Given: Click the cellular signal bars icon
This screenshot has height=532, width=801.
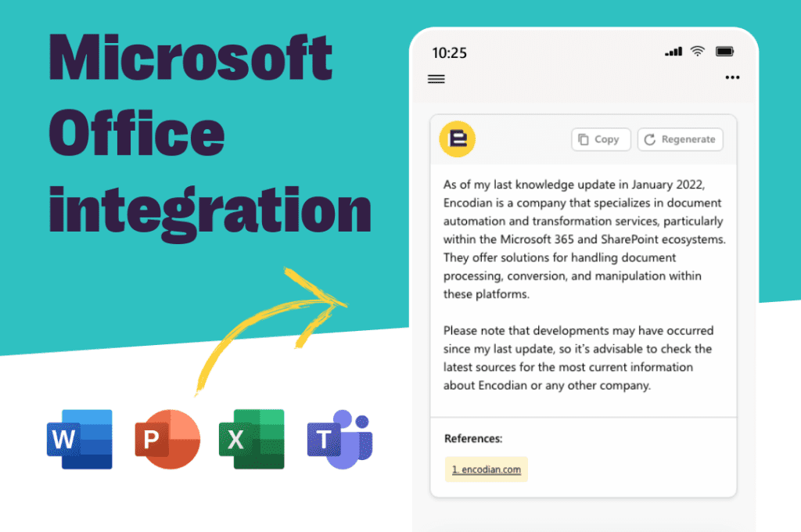Looking at the screenshot, I should (673, 52).
